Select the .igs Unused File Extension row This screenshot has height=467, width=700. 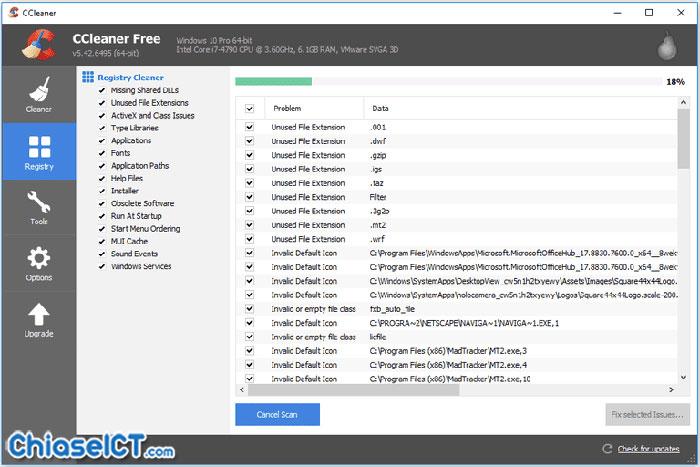(456, 169)
